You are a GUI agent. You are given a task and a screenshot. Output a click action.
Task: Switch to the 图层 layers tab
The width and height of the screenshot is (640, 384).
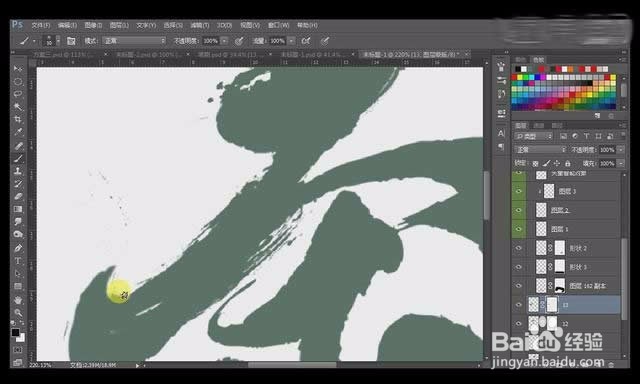point(520,125)
